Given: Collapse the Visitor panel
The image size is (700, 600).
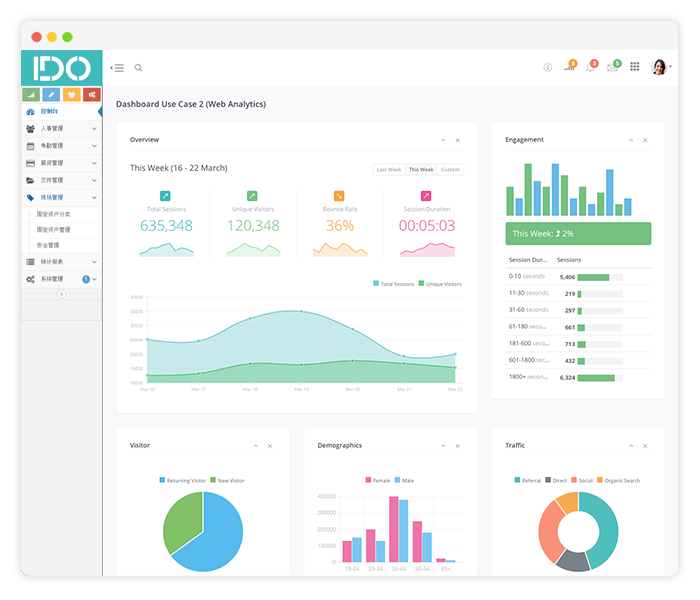Looking at the screenshot, I should pyautogui.click(x=256, y=446).
